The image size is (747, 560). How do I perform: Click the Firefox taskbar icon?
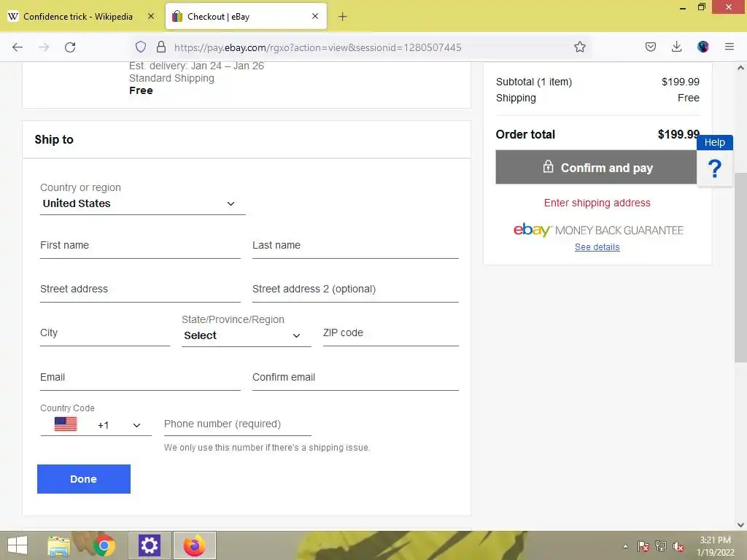click(194, 545)
